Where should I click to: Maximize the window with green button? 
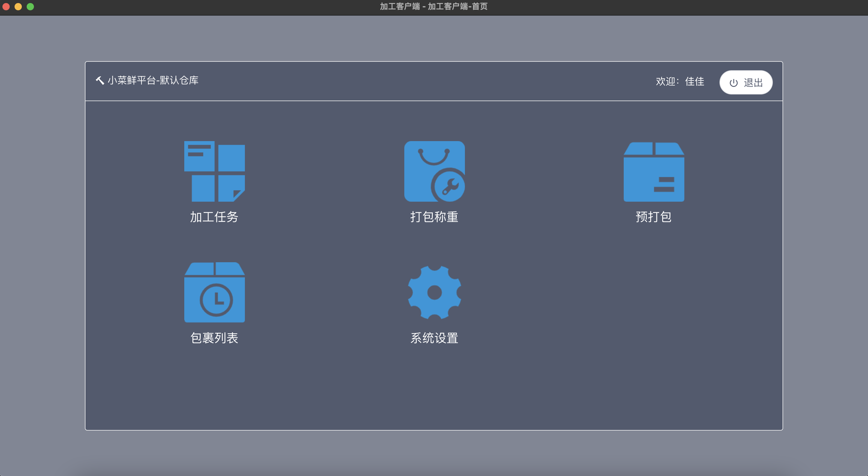pos(30,6)
